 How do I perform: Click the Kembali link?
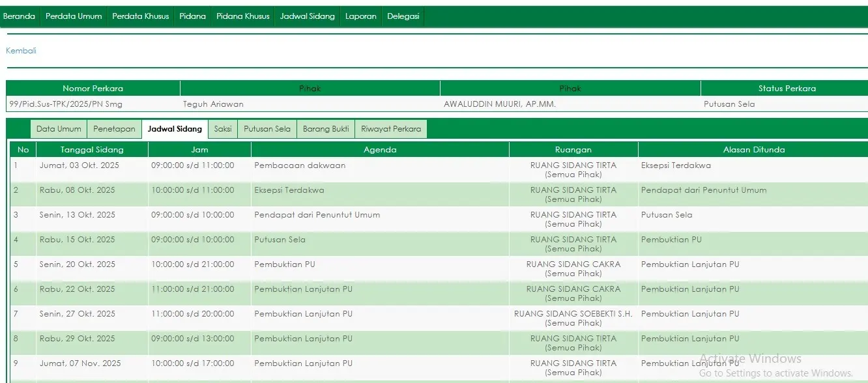tap(21, 51)
